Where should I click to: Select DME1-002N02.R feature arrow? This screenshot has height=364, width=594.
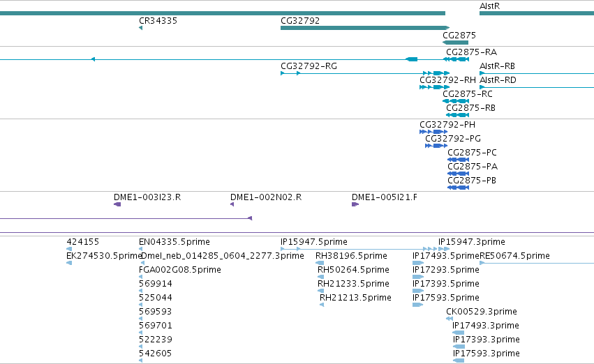[x=232, y=205]
